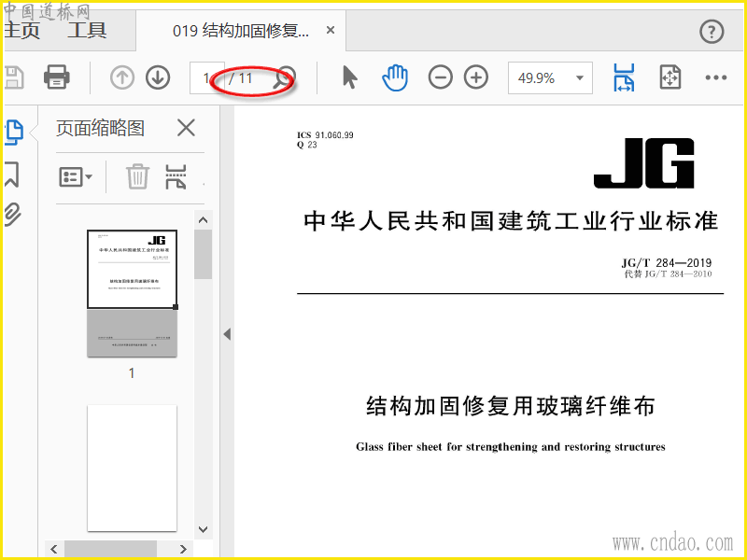Image resolution: width=747 pixels, height=560 pixels.
Task: Collapse the navigation pane triangle handle
Action: pyautogui.click(x=227, y=334)
